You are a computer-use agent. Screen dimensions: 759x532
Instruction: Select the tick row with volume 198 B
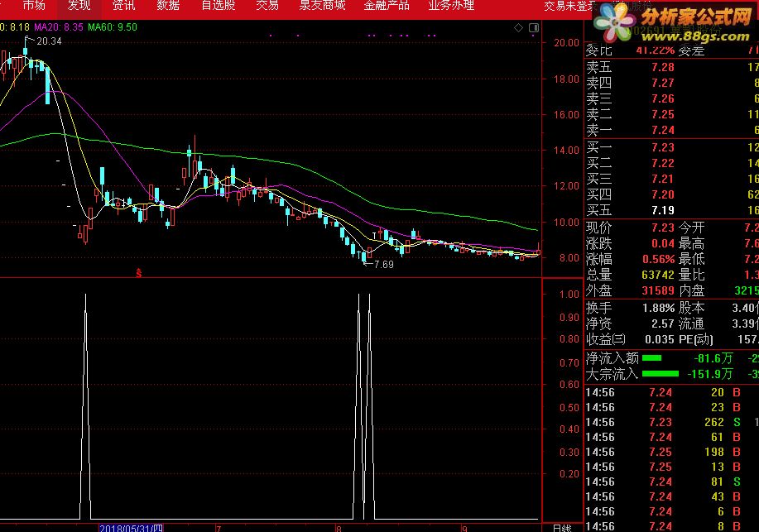pos(671,452)
